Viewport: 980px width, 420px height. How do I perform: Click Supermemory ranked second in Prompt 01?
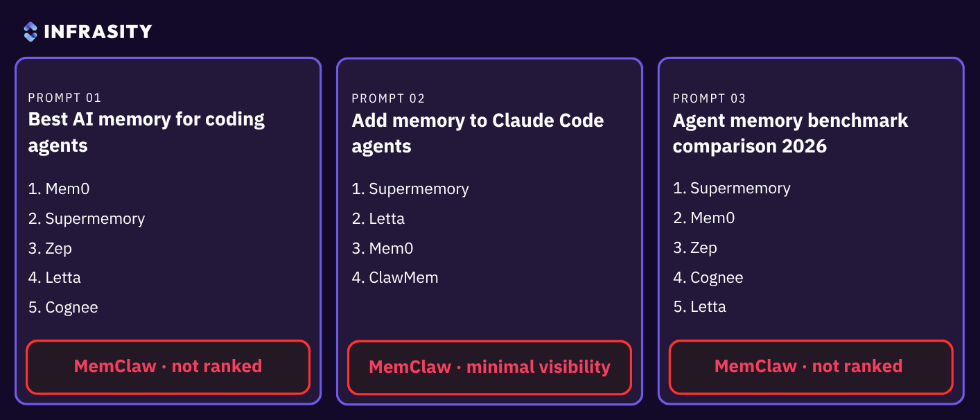(87, 219)
